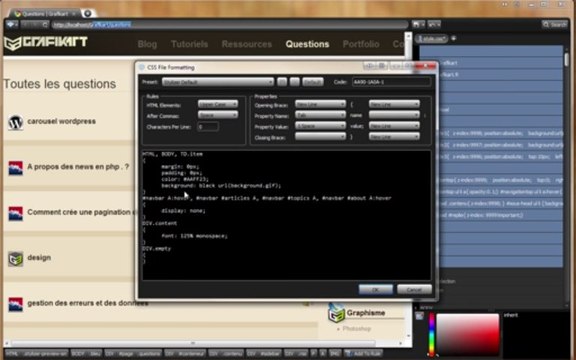Click the icon beside 'A propos des news en php'
This screenshot has height=360, width=576.
click(15, 168)
